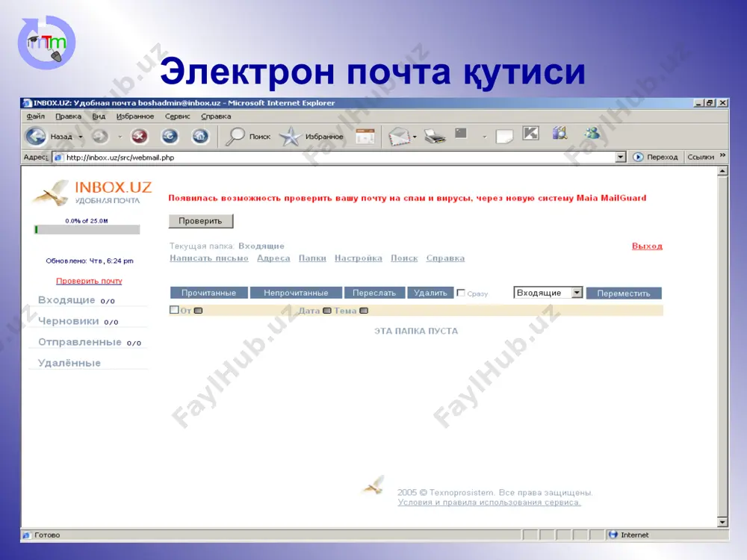
Task: Click the Mail envelope toolbar icon
Action: pyautogui.click(x=399, y=137)
